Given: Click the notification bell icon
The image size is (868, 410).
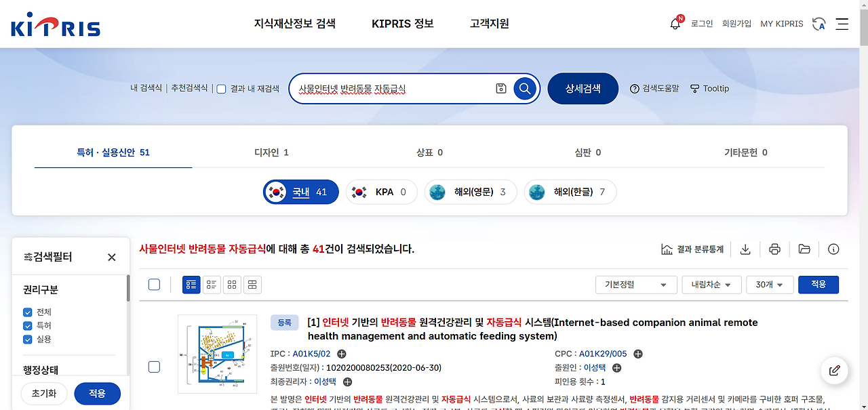Looking at the screenshot, I should point(674,23).
